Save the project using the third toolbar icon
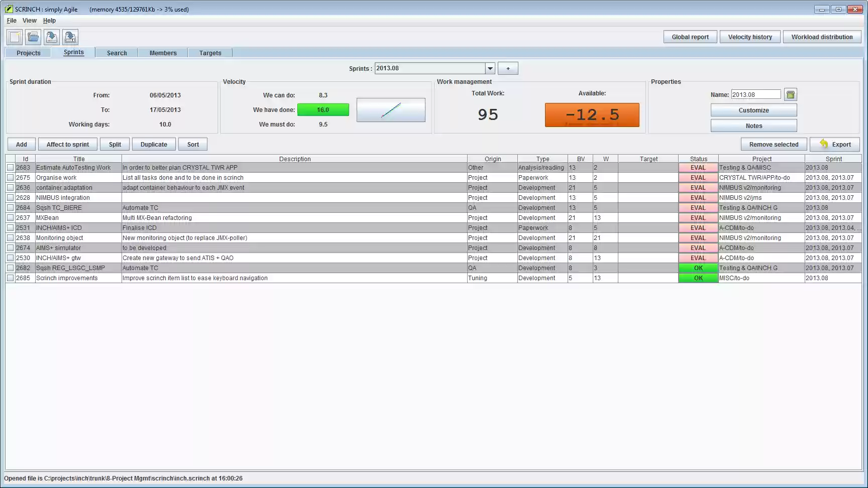This screenshot has height=488, width=868. (x=51, y=37)
